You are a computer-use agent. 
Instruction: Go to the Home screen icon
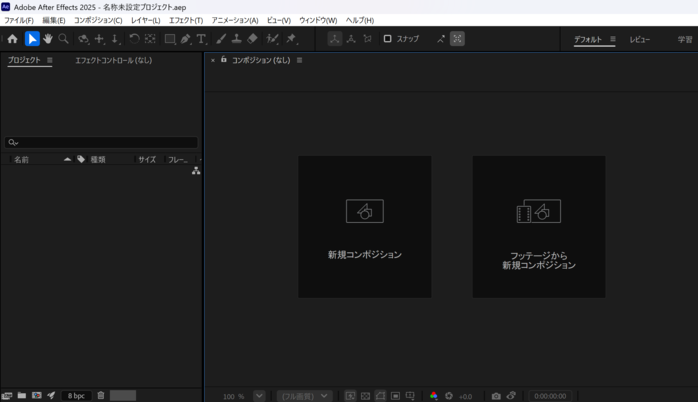coord(12,39)
